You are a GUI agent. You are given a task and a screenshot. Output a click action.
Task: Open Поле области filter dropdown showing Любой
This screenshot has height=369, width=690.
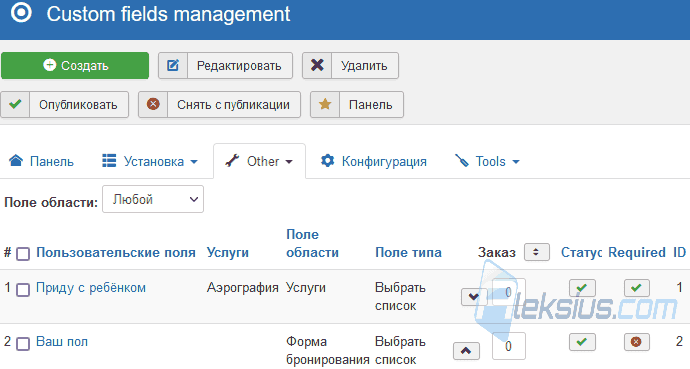pyautogui.click(x=153, y=199)
